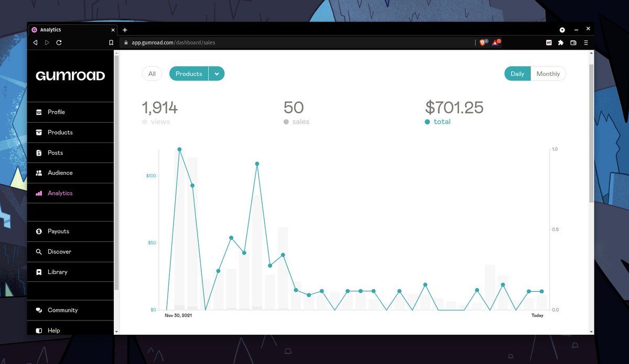Go back with browser back arrow
Screen dimensions: 629x364
click(x=35, y=42)
